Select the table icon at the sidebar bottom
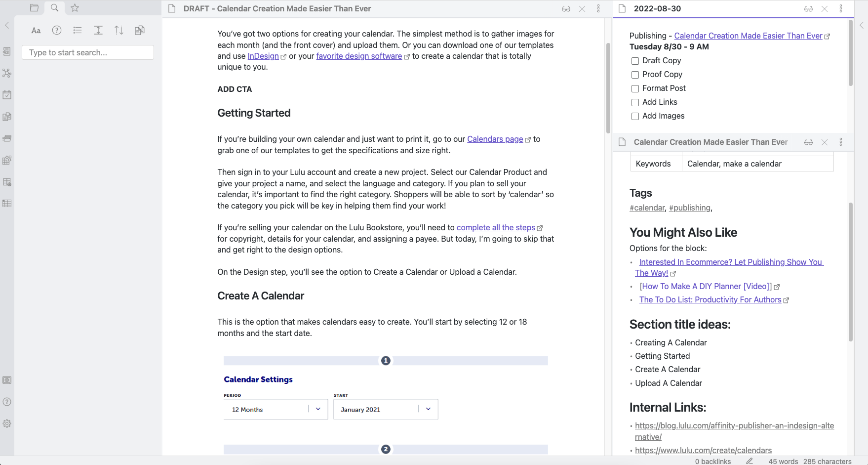This screenshot has width=868, height=465. coord(7,203)
